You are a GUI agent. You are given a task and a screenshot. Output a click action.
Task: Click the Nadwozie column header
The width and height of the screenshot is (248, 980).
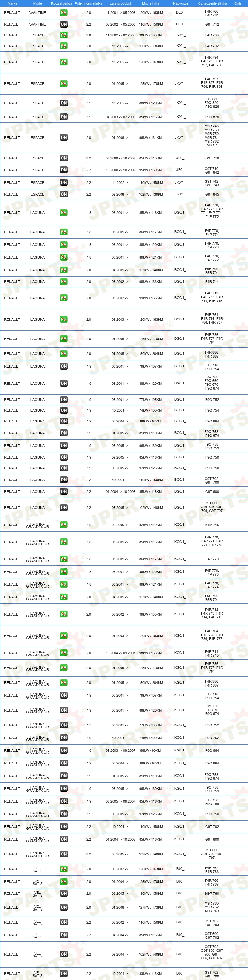pyautogui.click(x=180, y=3)
